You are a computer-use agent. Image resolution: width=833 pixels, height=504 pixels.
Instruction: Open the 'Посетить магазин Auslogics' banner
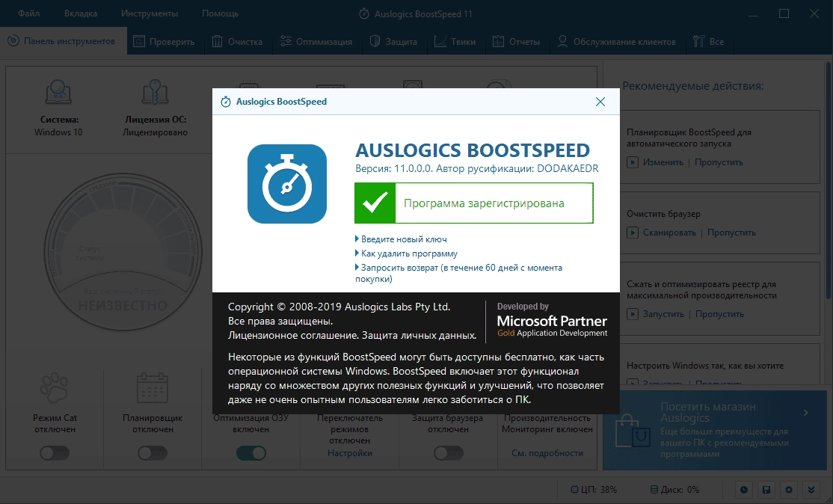(715, 430)
